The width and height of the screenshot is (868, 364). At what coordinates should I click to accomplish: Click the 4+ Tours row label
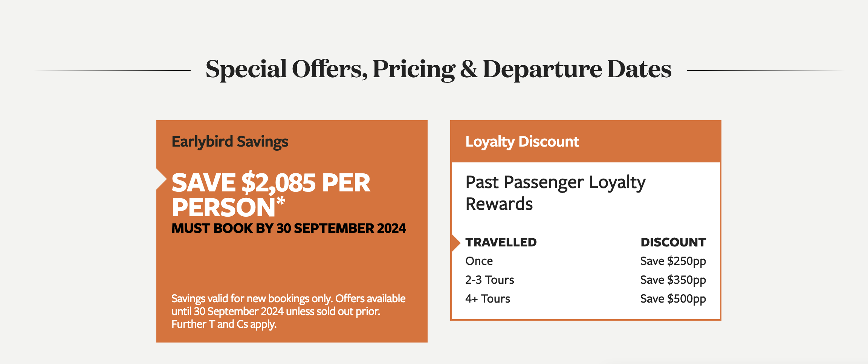[488, 299]
